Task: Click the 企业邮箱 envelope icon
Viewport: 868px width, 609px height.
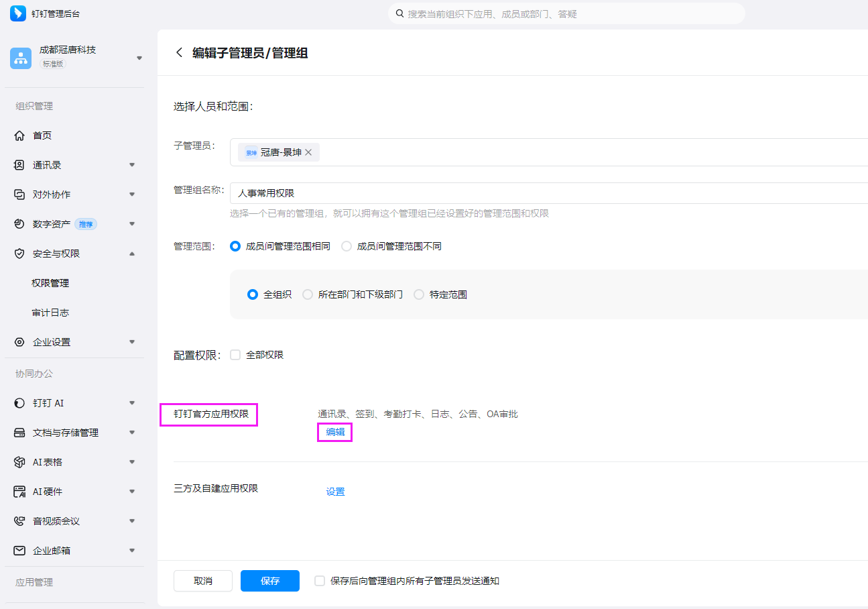Action: [19, 551]
